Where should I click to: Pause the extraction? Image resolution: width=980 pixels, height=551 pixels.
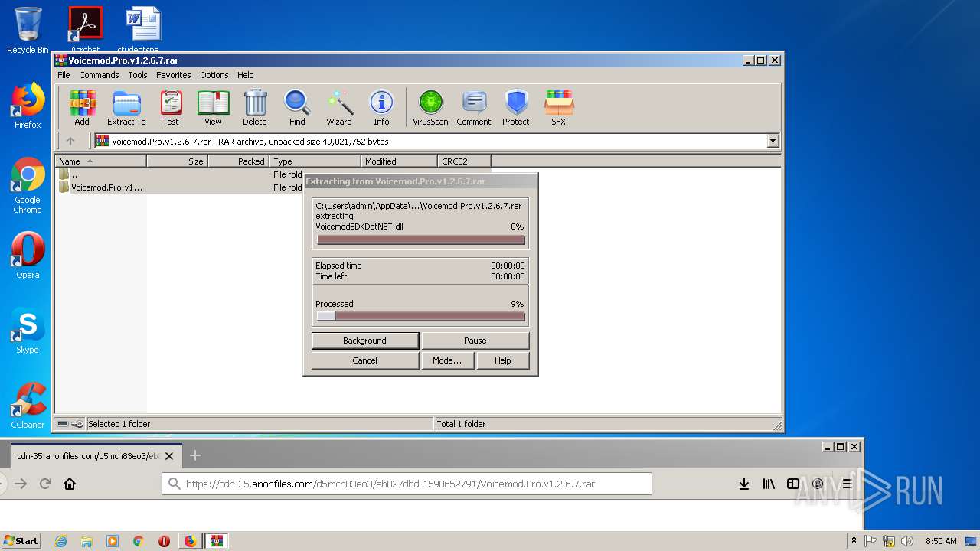click(475, 341)
